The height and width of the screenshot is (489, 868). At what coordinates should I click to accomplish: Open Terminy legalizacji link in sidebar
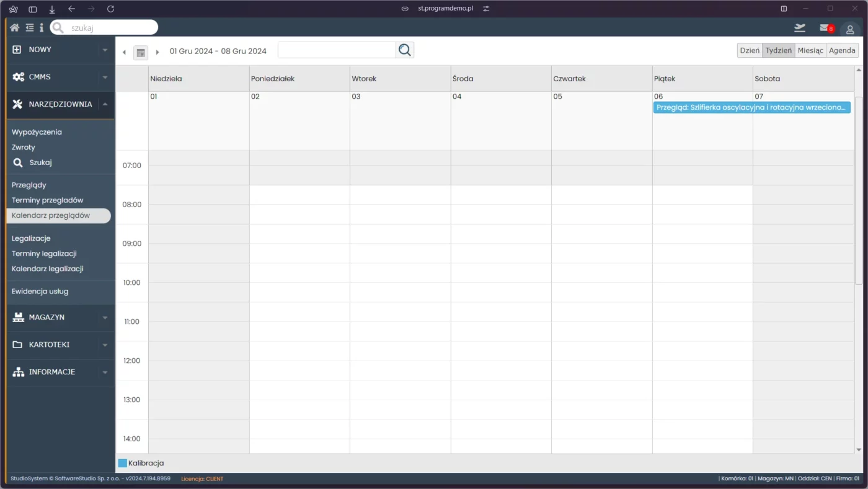44,253
